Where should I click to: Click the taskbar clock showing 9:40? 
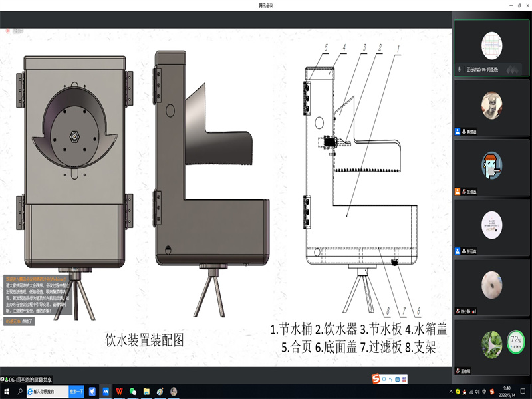click(507, 391)
